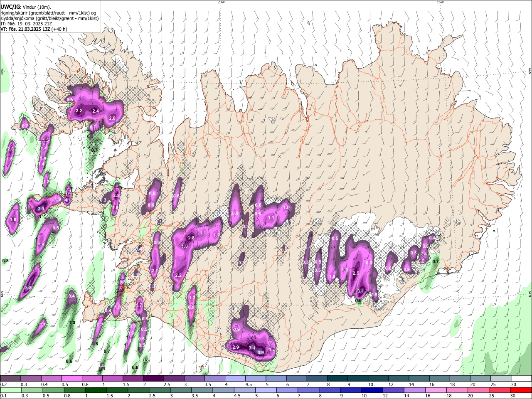Click the 'slydda/snjókoma (grátt/bleikt/grænt' header line
532x399 pixels.
pyautogui.click(x=49, y=18)
